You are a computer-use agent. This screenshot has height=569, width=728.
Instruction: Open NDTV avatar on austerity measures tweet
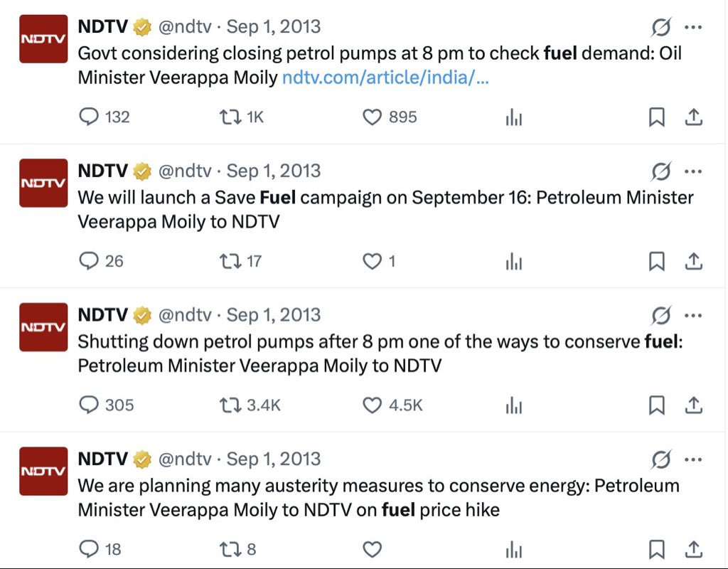pyautogui.click(x=43, y=471)
